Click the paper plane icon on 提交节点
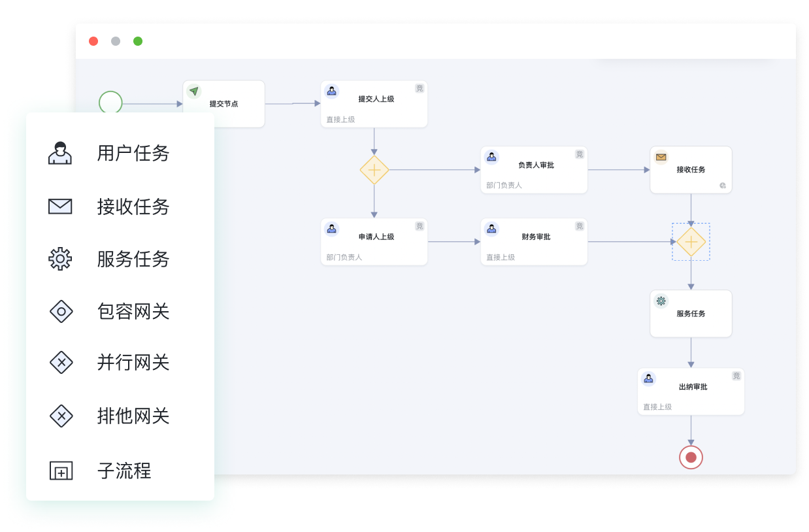This screenshot has height=532, width=809. coord(193,91)
